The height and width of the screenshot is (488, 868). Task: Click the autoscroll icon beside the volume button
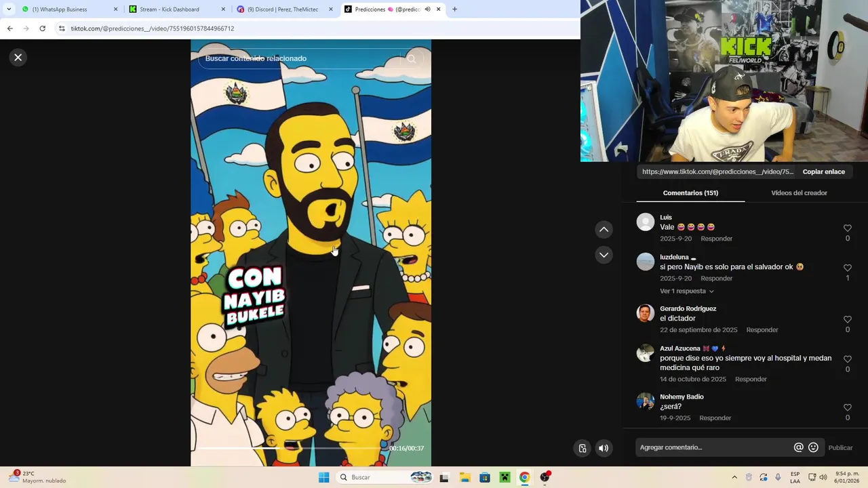(x=583, y=448)
